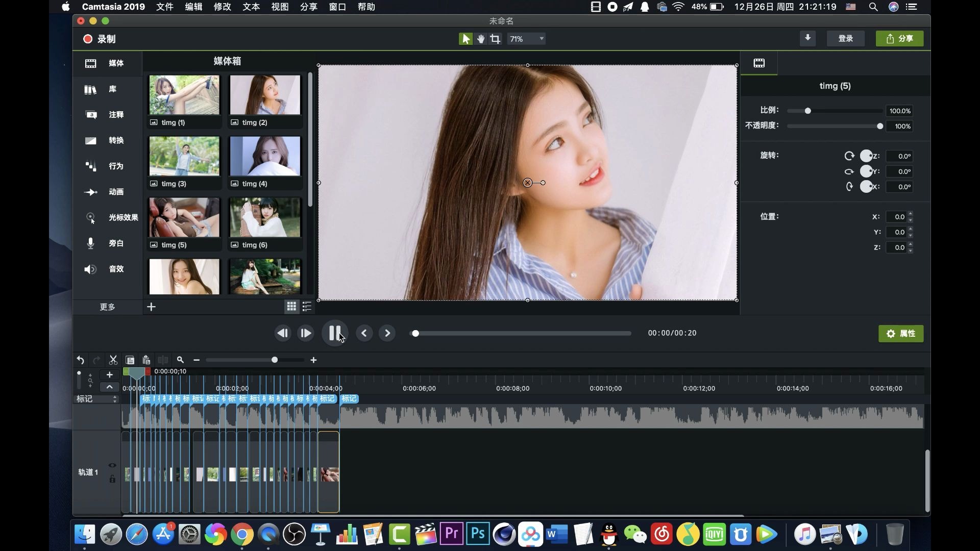Jump to the previous marker

click(x=364, y=333)
